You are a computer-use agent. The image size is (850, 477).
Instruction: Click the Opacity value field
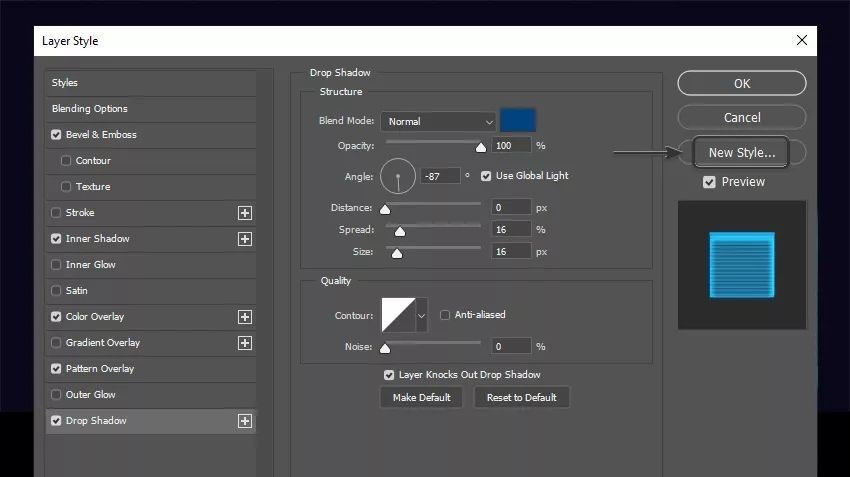[511, 145]
